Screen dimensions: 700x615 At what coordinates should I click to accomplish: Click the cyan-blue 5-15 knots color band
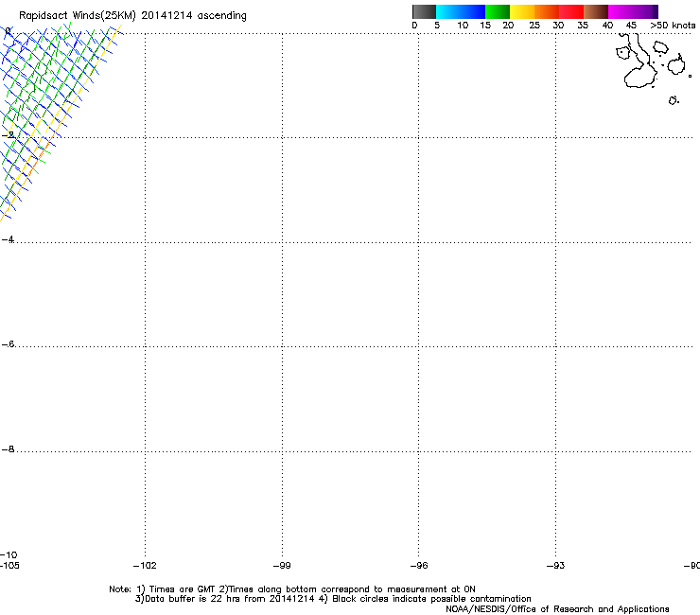[x=461, y=11]
